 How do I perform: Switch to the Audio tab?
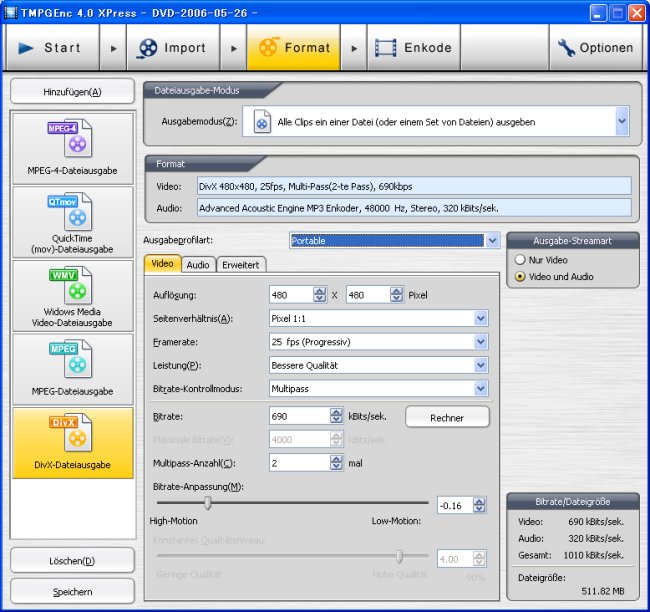[x=198, y=265]
